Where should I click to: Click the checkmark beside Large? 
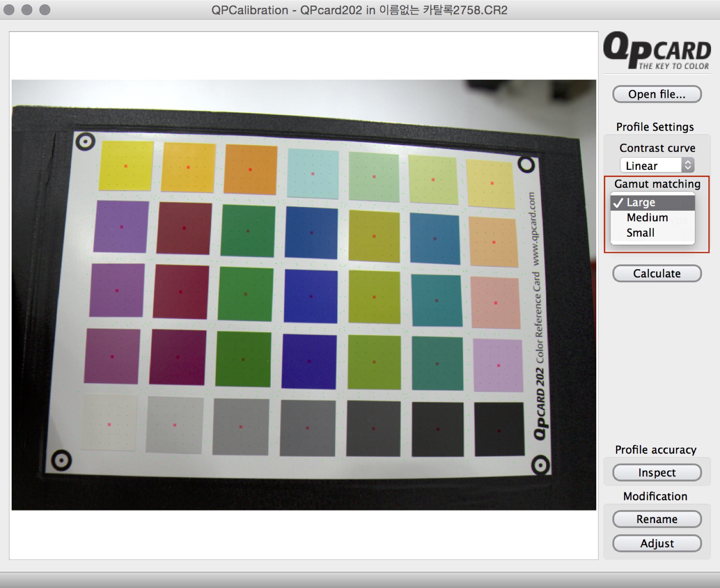[x=618, y=203]
